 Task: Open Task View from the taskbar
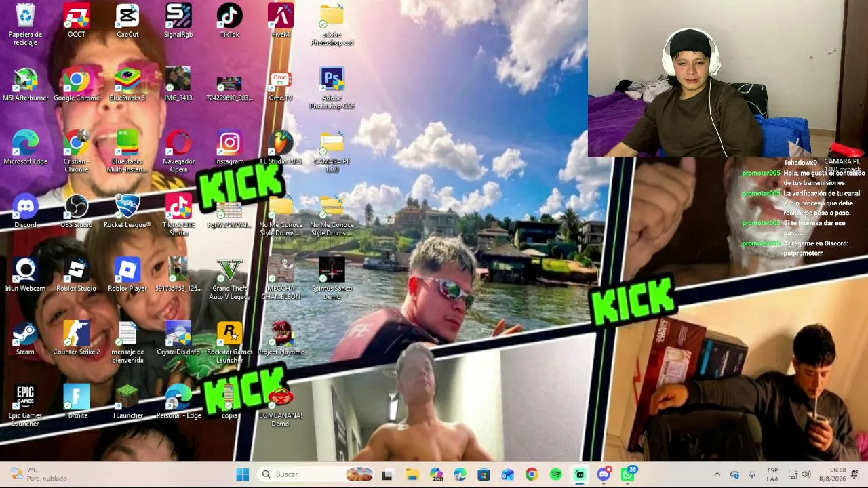[x=387, y=474]
